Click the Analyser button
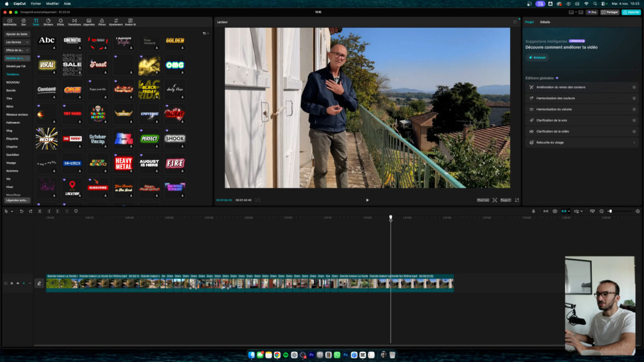This screenshot has width=644, height=362. (538, 58)
